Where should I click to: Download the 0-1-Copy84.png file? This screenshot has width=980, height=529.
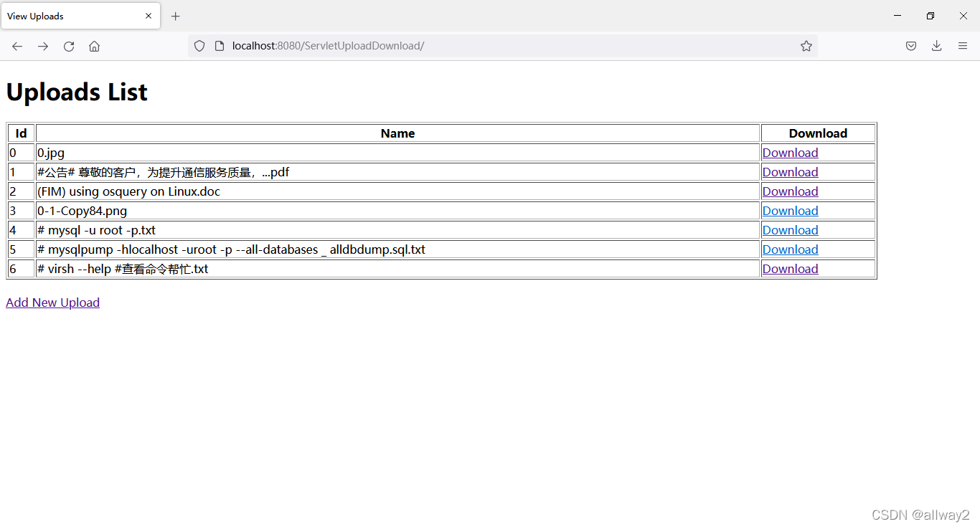[x=790, y=211]
